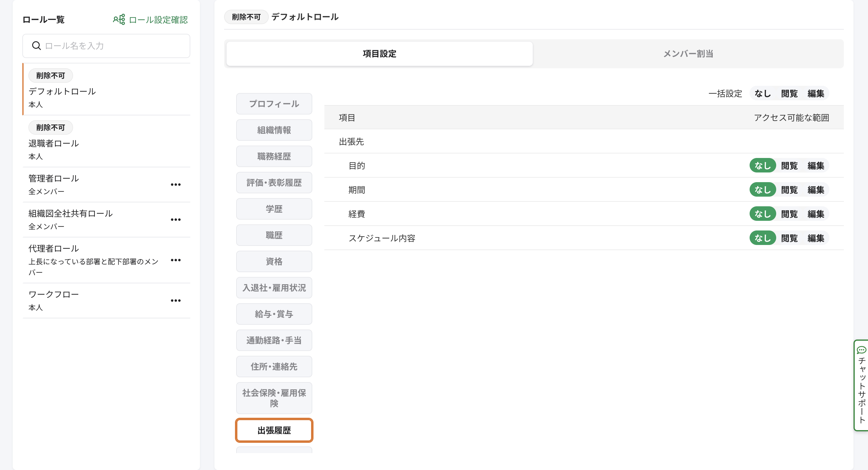Switch to メンバー割当 tab
The height and width of the screenshot is (470, 868).
(x=688, y=53)
